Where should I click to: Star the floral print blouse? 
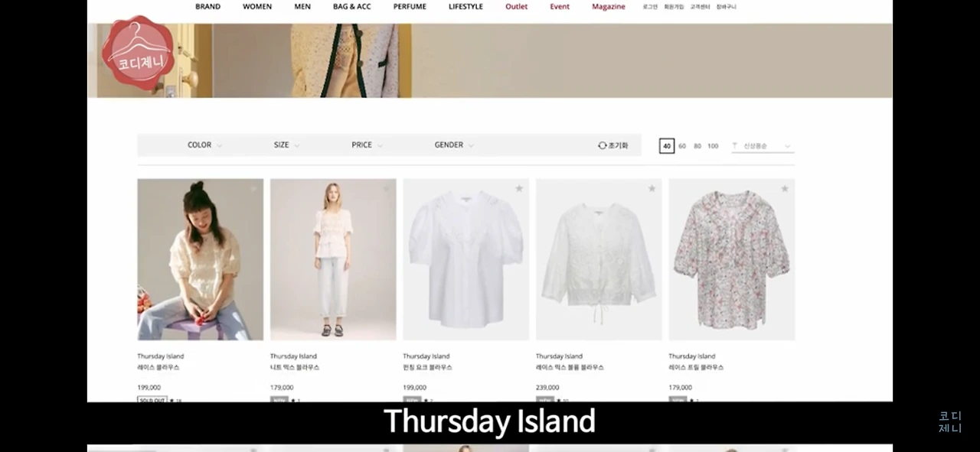785,188
